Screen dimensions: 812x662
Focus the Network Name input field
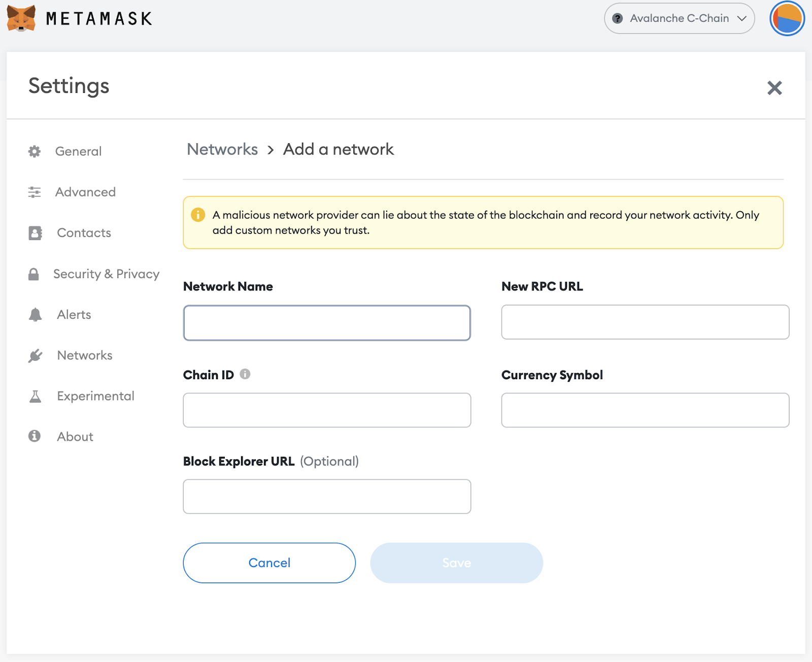pyautogui.click(x=327, y=323)
